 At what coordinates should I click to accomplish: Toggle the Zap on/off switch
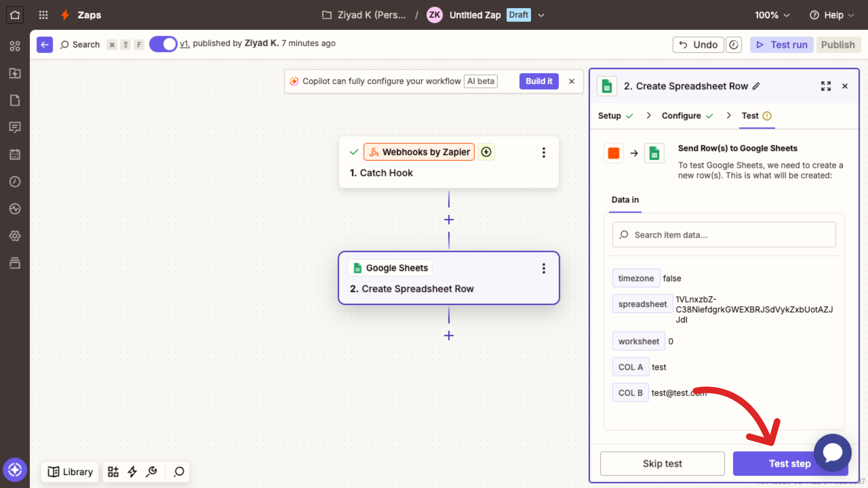[163, 44]
